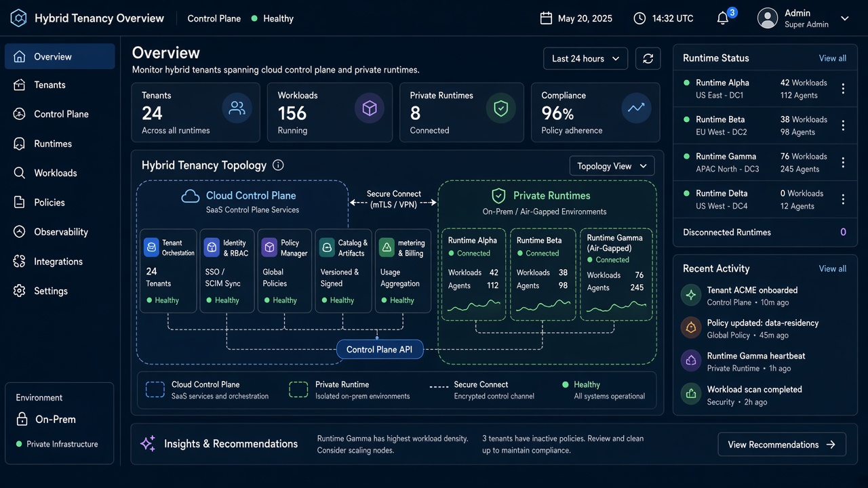Click the Compliance card trend icon
This screenshot has height=488, width=868.
[636, 108]
